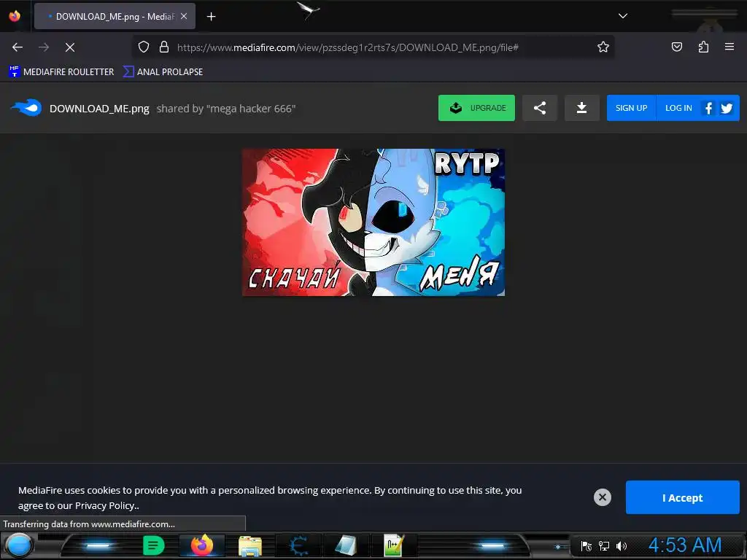Bookmark this page with the star
Viewport: 747px width, 560px height.
pyautogui.click(x=603, y=47)
